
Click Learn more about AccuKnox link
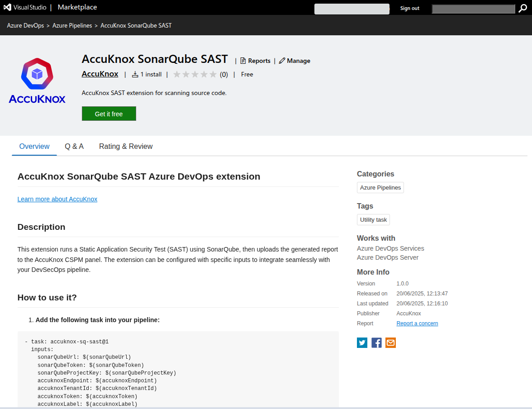point(57,199)
